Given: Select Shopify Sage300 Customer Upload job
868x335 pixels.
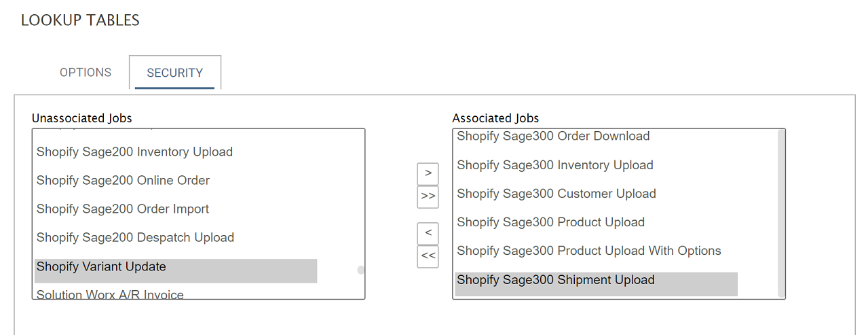Looking at the screenshot, I should [556, 194].
